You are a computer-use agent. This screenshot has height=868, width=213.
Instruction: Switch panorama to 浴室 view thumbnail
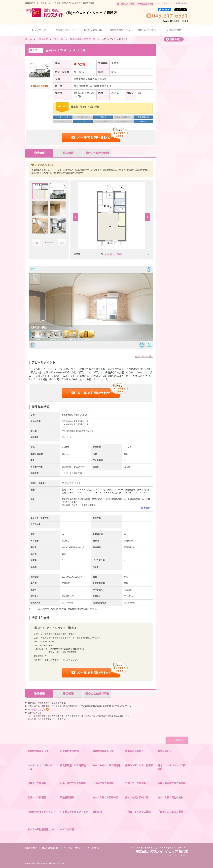coord(71,334)
